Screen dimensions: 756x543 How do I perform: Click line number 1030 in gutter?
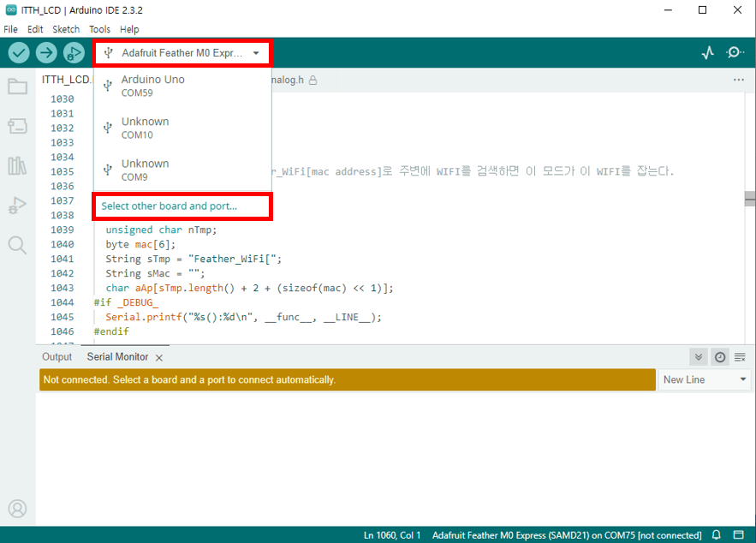click(x=63, y=98)
